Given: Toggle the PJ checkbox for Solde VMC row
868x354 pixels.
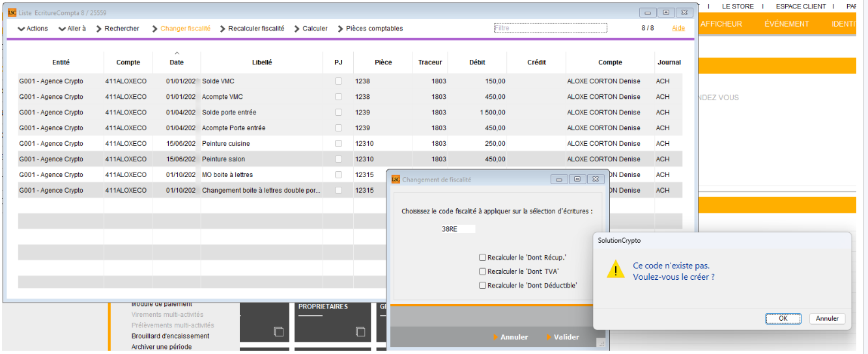Looking at the screenshot, I should 338,81.
